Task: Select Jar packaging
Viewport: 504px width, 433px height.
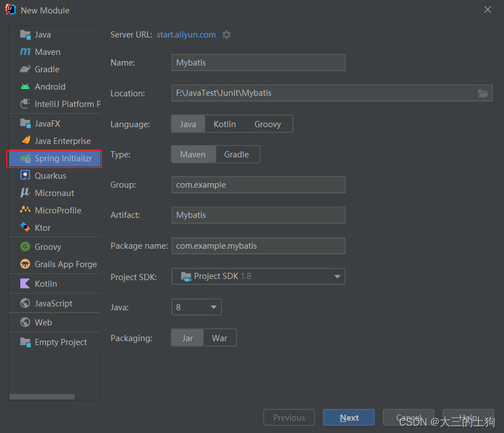Action: click(187, 338)
